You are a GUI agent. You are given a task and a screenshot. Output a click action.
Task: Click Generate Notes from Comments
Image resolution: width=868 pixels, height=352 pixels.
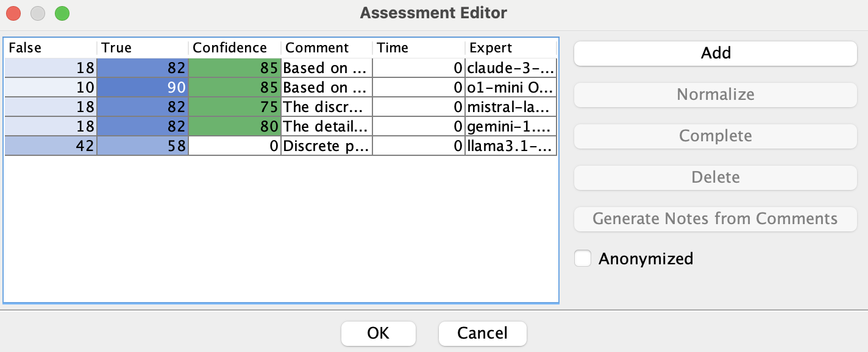pos(715,219)
